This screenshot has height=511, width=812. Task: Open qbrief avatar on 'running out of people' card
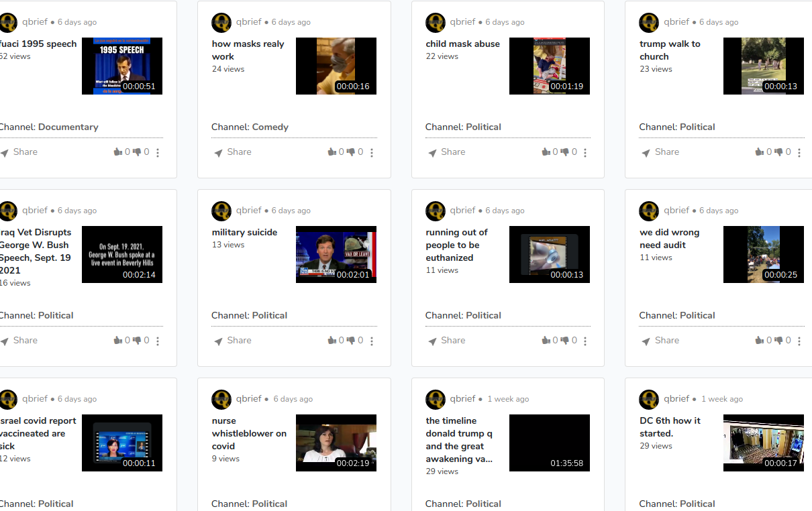tap(436, 211)
